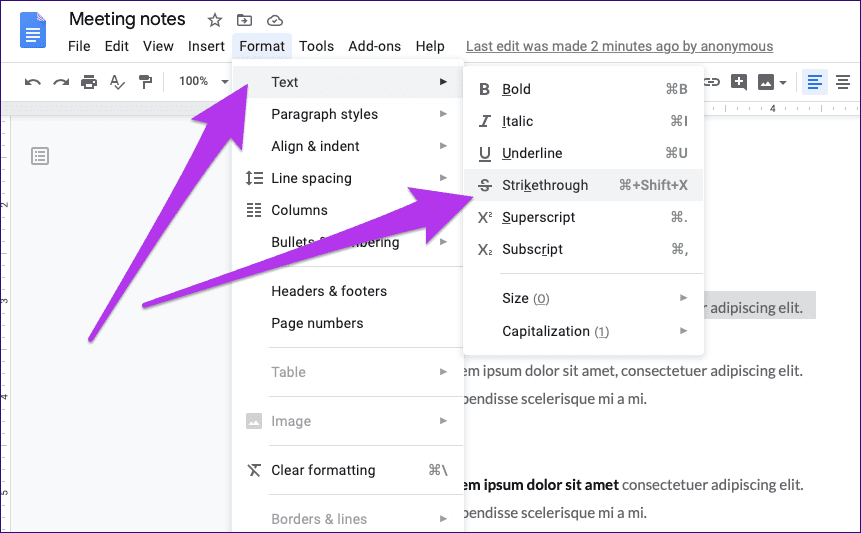The height and width of the screenshot is (533, 861).
Task: Open the last edit history link
Action: click(619, 46)
